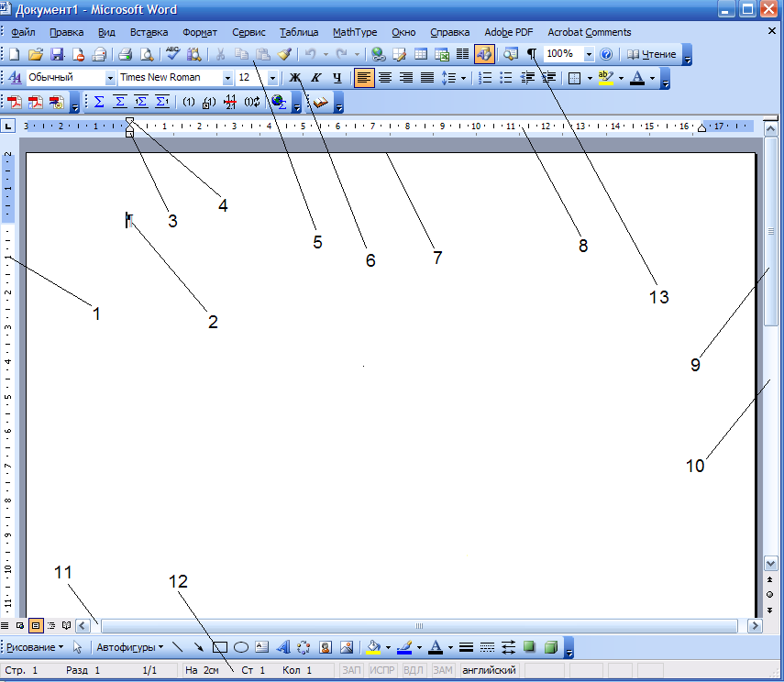Open the Рисование dropdown menu
The height and width of the screenshot is (682, 784).
[x=35, y=647]
